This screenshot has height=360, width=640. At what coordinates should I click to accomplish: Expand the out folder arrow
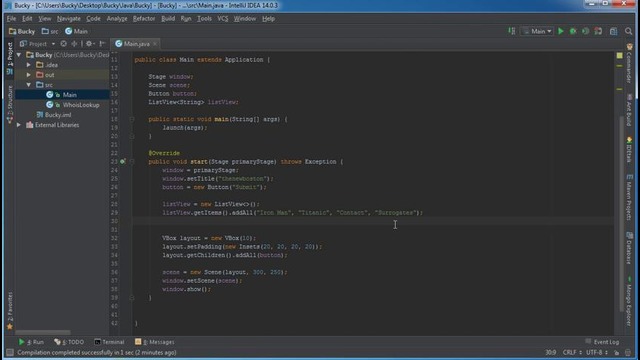[29, 75]
